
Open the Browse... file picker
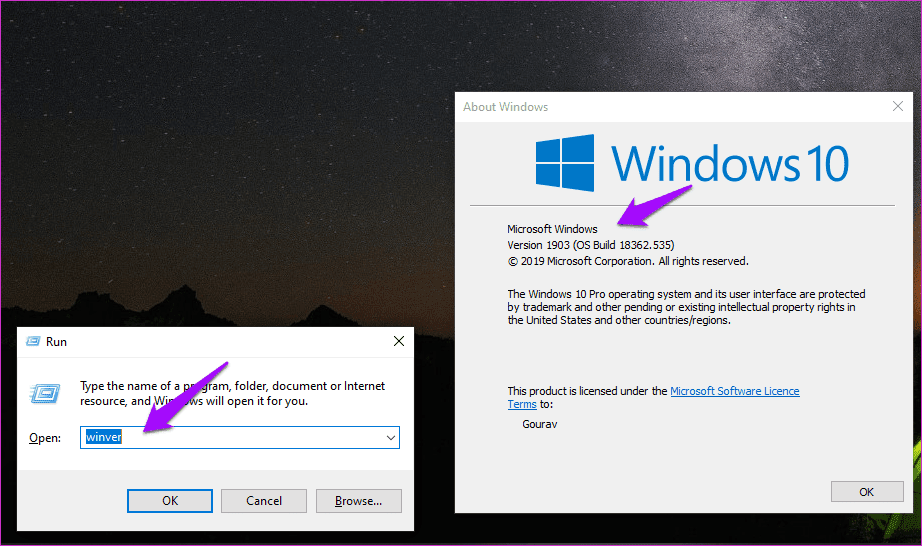coord(358,500)
